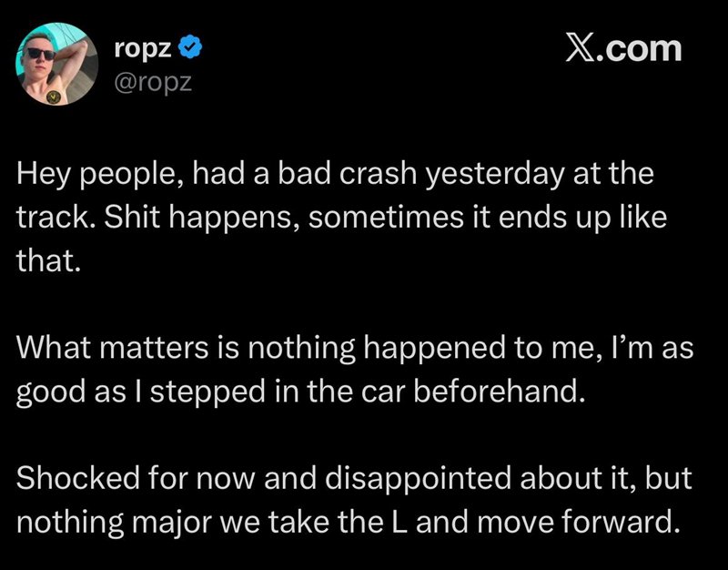Open ropz's profile picture
Viewport: 728px width, 570px height.
point(56,64)
